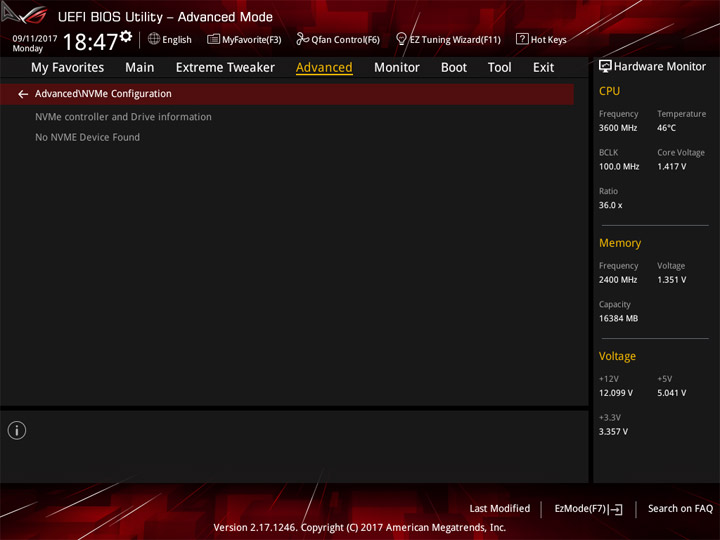Switch to the Tool tab
Image resolution: width=720 pixels, height=540 pixels.
pyautogui.click(x=500, y=68)
